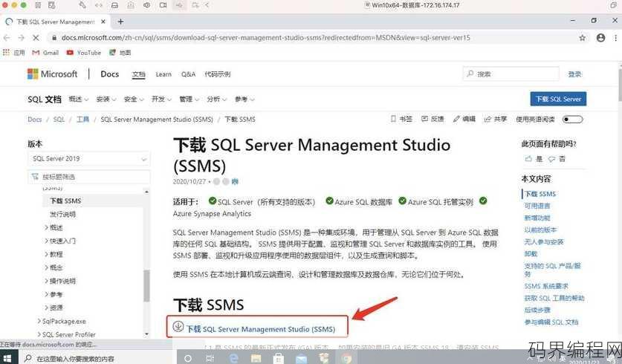Select the 代码示例 header tab
The height and width of the screenshot is (364, 622).
[x=218, y=74]
